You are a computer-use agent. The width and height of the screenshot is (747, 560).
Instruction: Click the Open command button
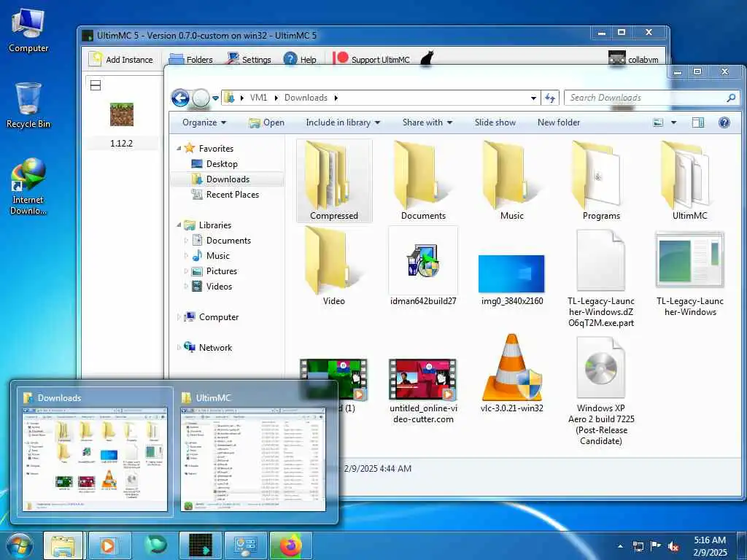coord(267,122)
